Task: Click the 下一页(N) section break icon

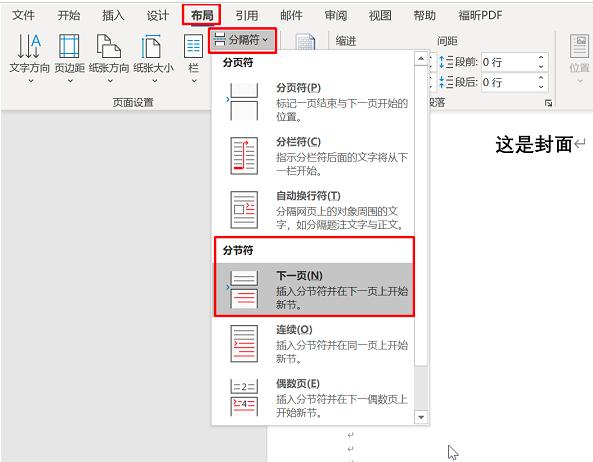Action: pyautogui.click(x=244, y=290)
